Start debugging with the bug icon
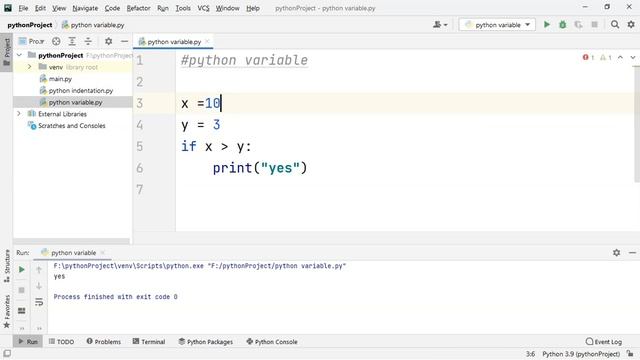 click(562, 25)
